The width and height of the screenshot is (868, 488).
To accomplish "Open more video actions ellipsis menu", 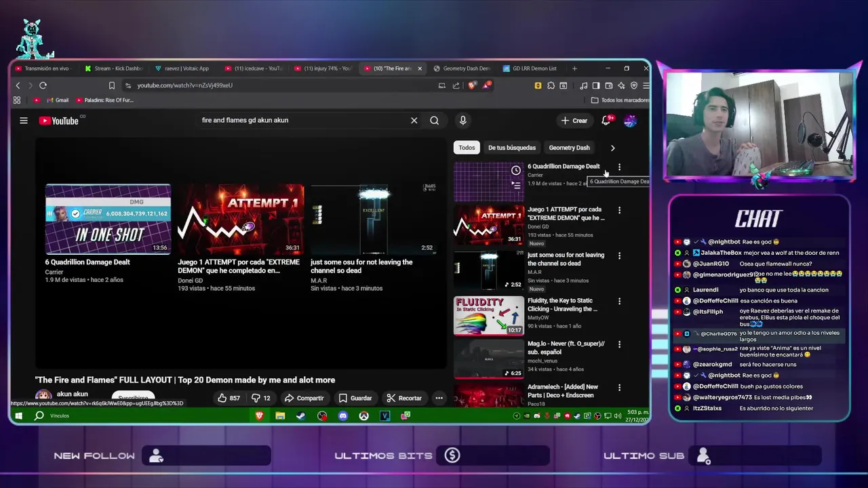I will pyautogui.click(x=439, y=398).
